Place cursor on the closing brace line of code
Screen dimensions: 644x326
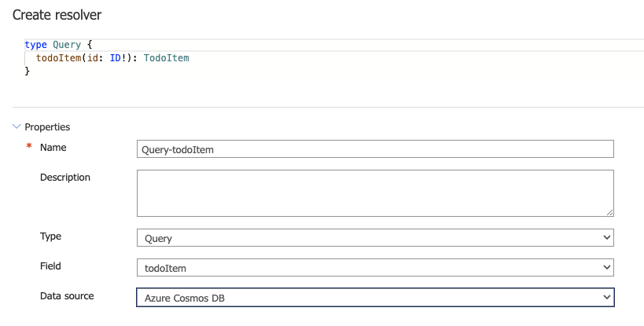28,71
